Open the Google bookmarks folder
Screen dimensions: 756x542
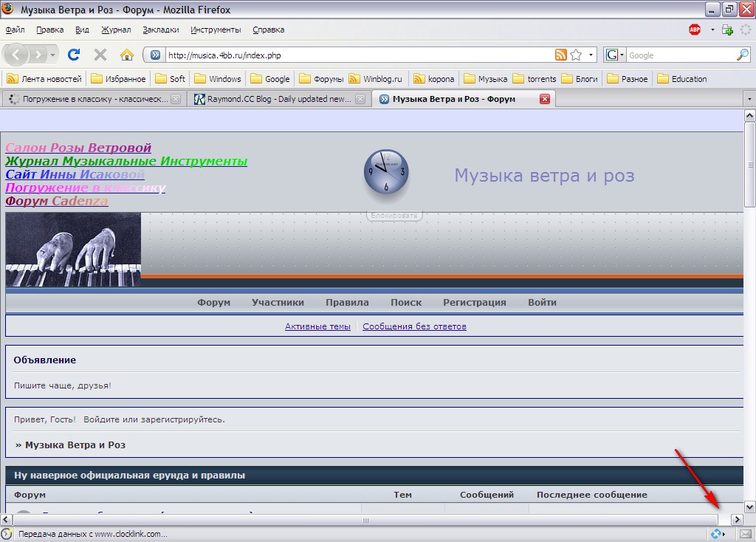pyautogui.click(x=270, y=78)
